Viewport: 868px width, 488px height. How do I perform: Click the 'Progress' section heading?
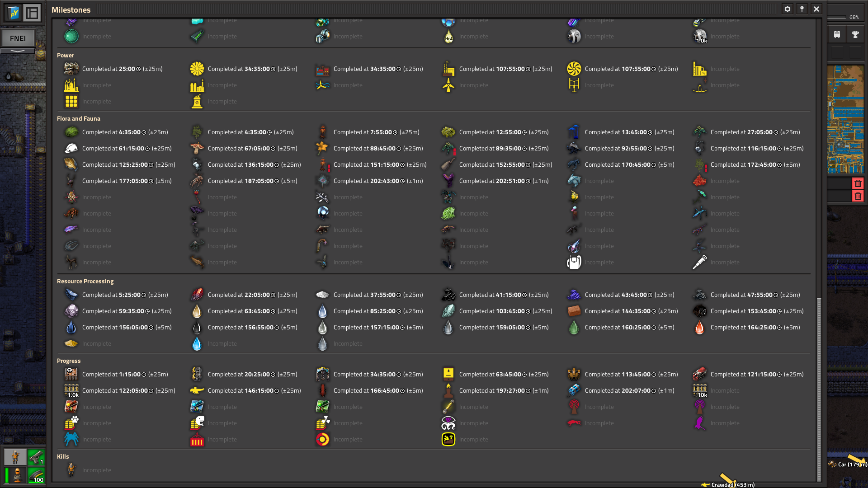coord(69,361)
